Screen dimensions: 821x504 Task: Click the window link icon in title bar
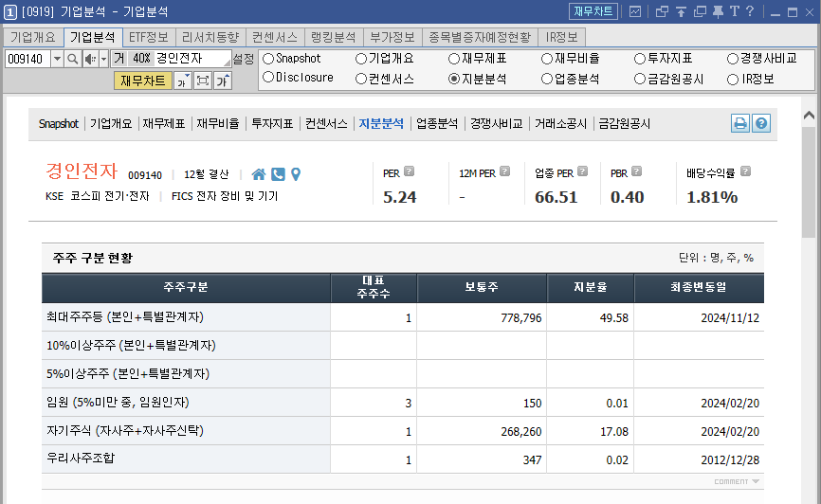[662, 11]
